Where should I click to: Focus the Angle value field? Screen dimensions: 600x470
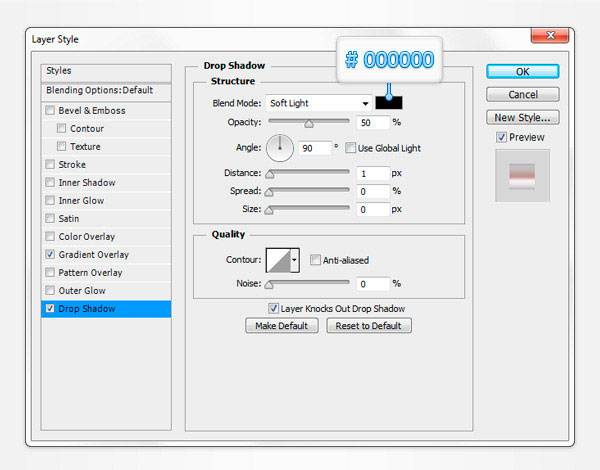tap(315, 148)
